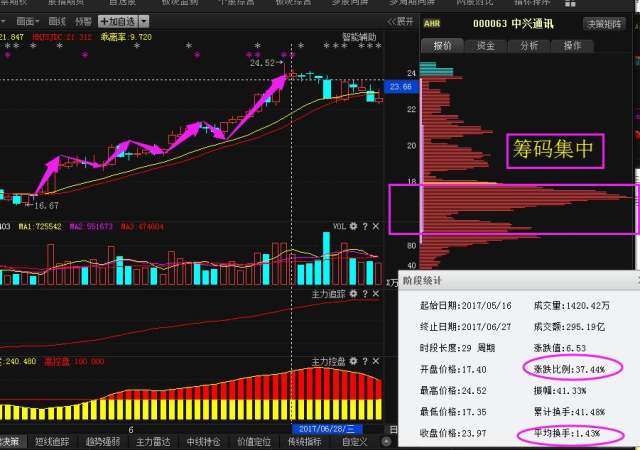
Task: Select the 操作 tab
Action: [572, 46]
